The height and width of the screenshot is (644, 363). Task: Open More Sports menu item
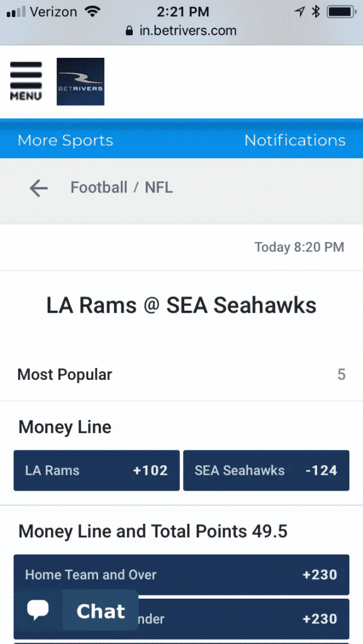click(x=65, y=140)
